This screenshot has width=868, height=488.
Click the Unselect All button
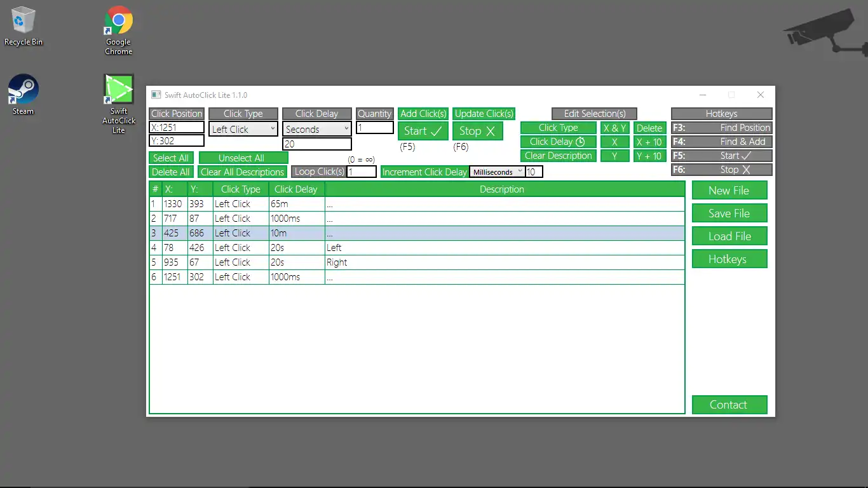click(x=243, y=158)
